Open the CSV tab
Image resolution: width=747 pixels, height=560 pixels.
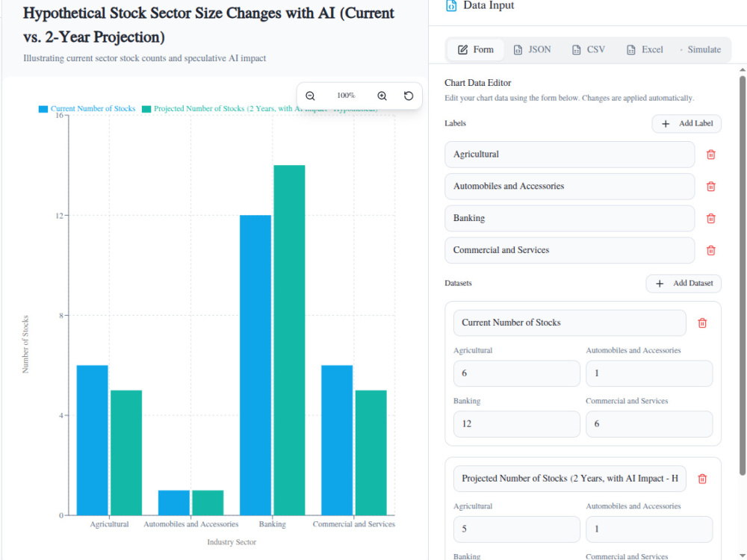589,49
